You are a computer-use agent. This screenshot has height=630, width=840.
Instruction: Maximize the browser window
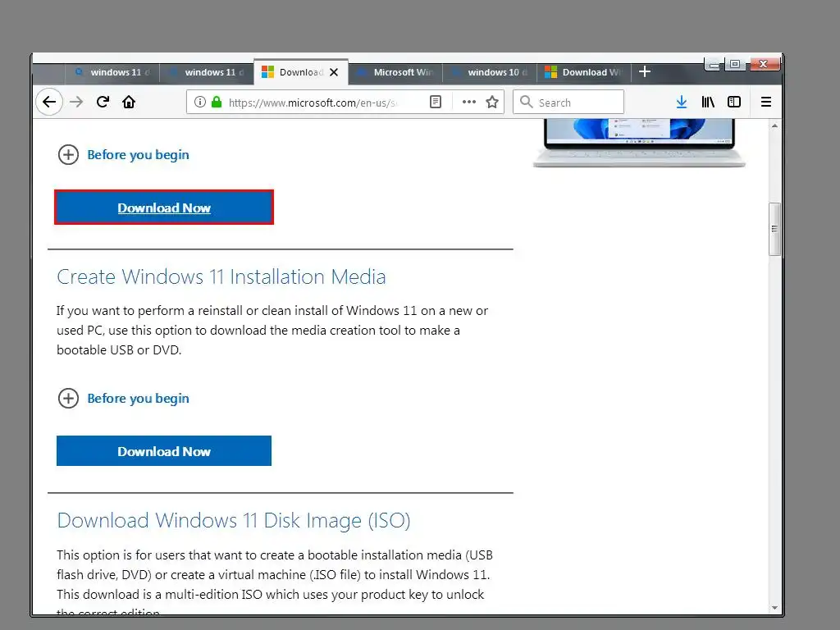[x=735, y=64]
